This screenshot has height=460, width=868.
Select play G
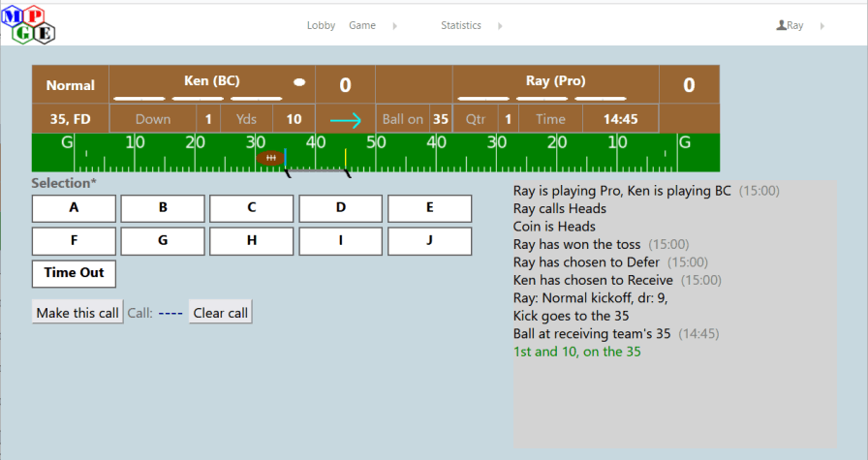point(163,241)
